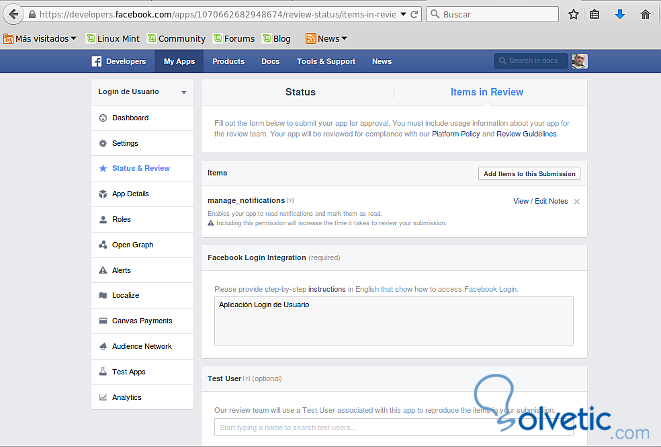Click the Analytics chart icon

(103, 397)
